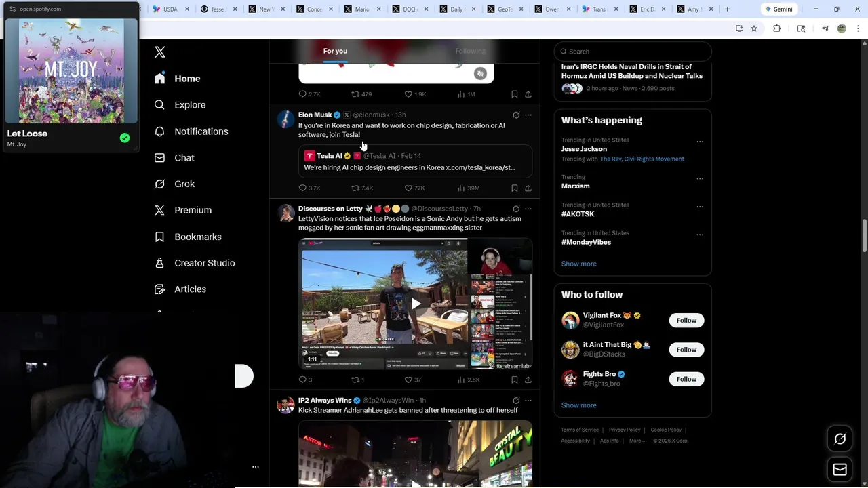Image resolution: width=868 pixels, height=488 pixels.
Task: Switch to For you tab
Action: (335, 51)
